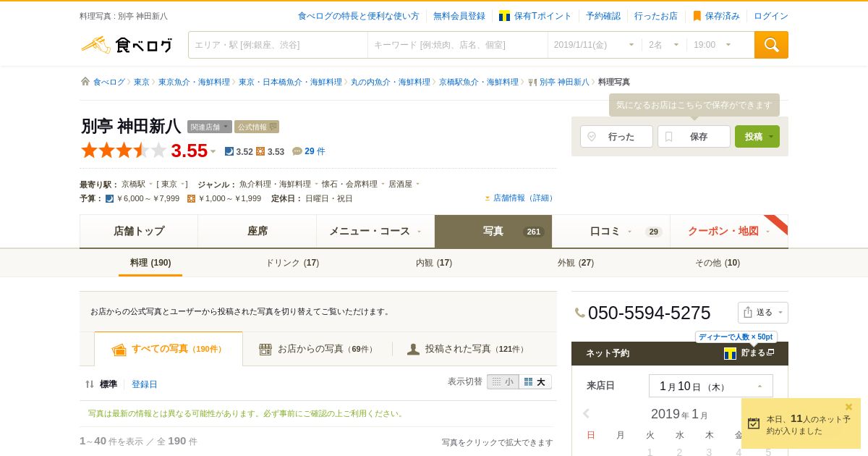868x456 pixels.
Task: Close the yellow reservation notification
Action: 849,407
